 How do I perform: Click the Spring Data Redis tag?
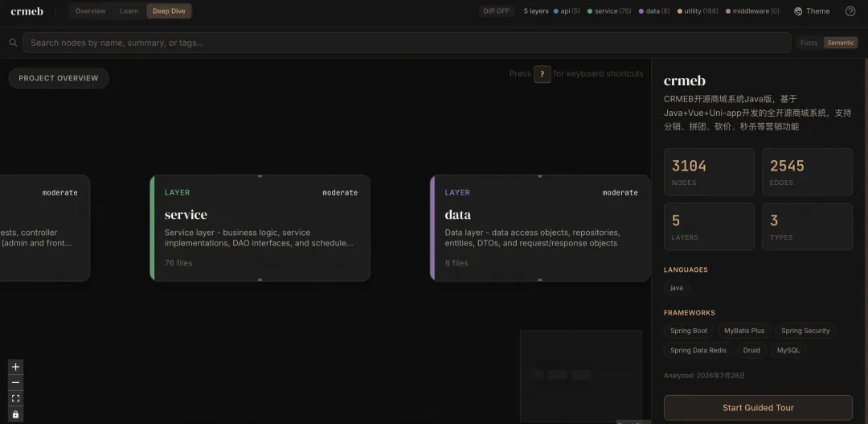click(x=698, y=350)
